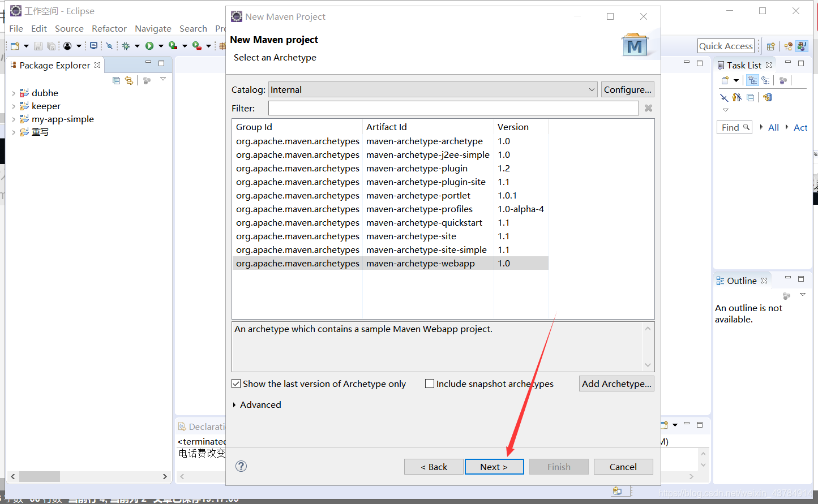
Task: Click the Find field in Task List
Action: point(734,127)
